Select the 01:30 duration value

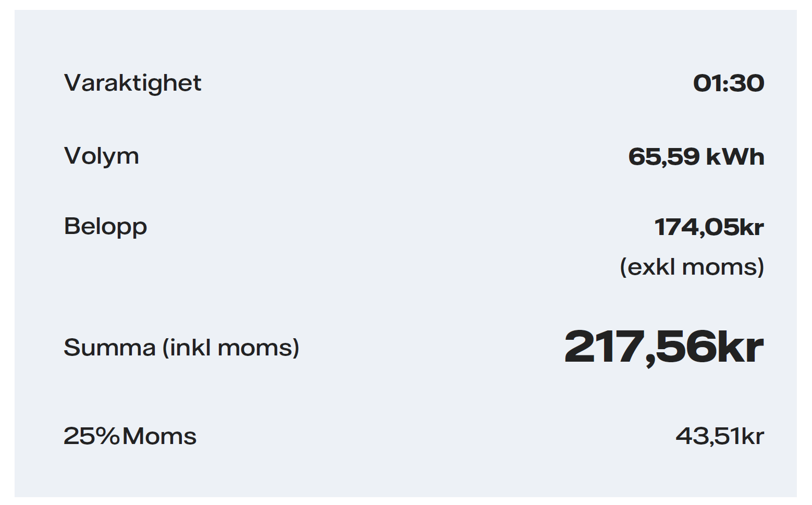729,83
